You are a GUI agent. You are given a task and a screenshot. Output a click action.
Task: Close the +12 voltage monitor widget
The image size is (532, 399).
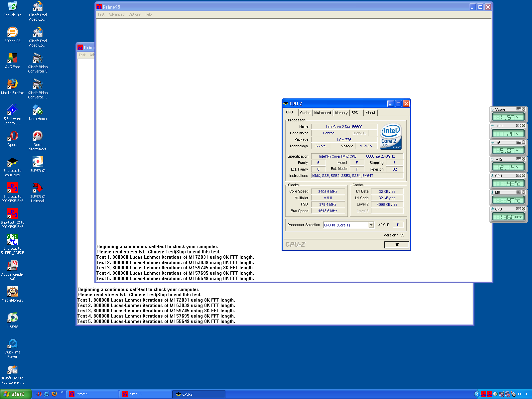tap(523, 159)
